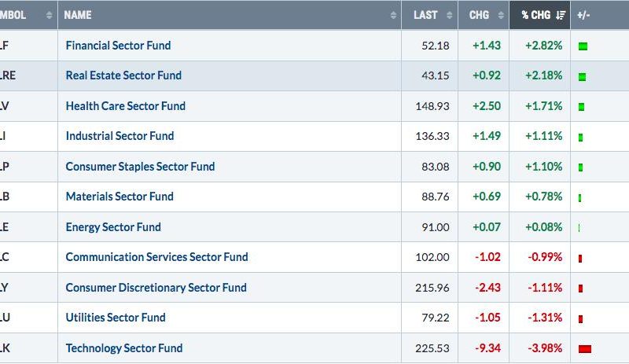Click the CHG column sort arrows
The width and height of the screenshot is (629, 364).
pyautogui.click(x=501, y=15)
